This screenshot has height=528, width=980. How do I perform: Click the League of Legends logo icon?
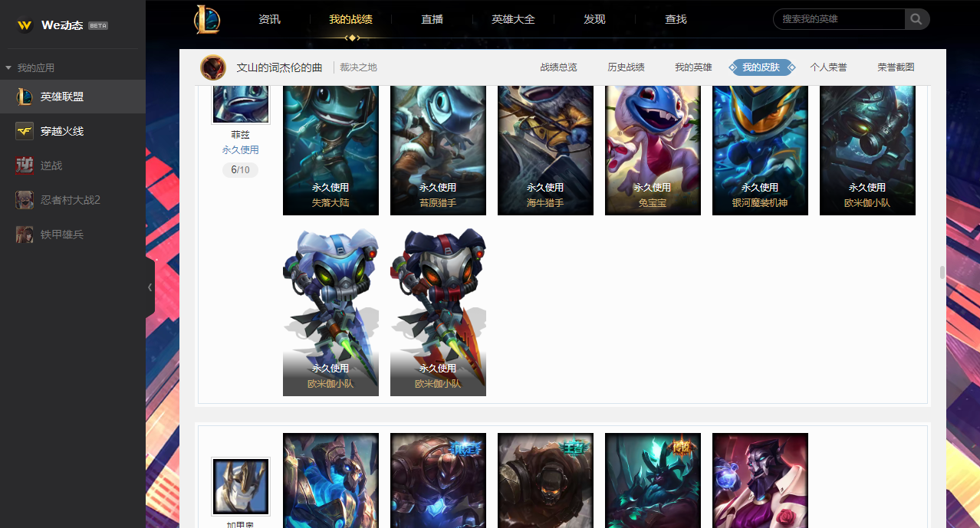(x=207, y=19)
